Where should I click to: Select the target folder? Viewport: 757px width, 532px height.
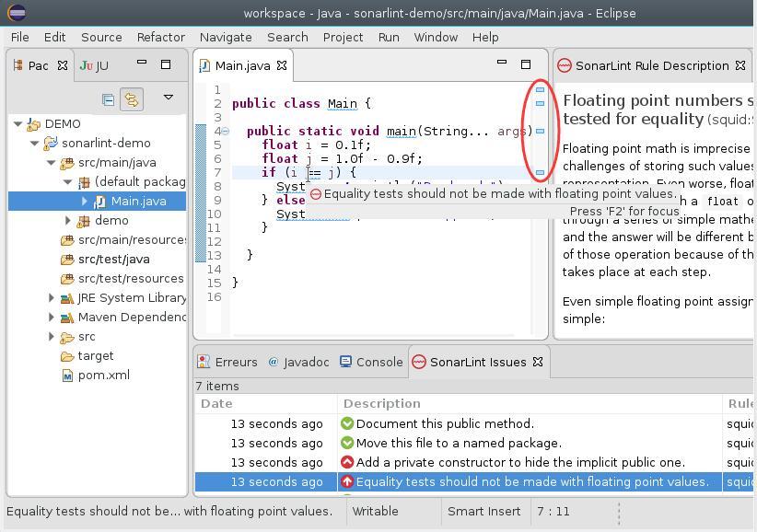click(96, 355)
